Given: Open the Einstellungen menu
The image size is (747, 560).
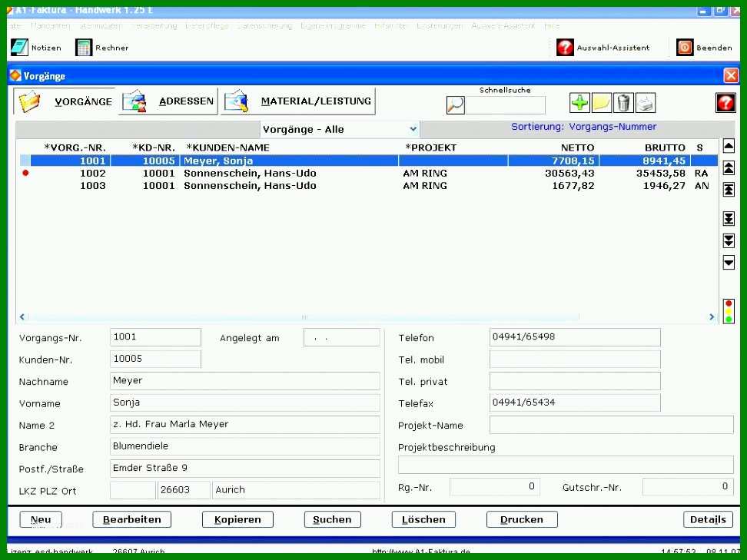Looking at the screenshot, I should click(x=440, y=25).
